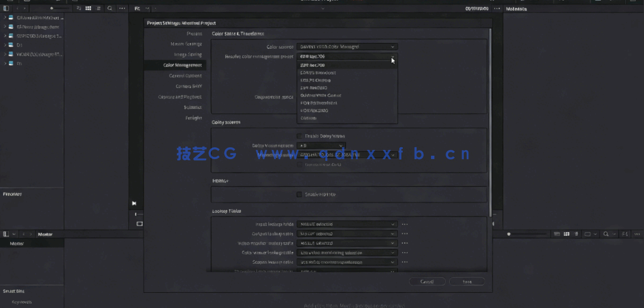This screenshot has height=308, width=644.
Task: Open the Capture and Playback page
Action: coord(180,97)
